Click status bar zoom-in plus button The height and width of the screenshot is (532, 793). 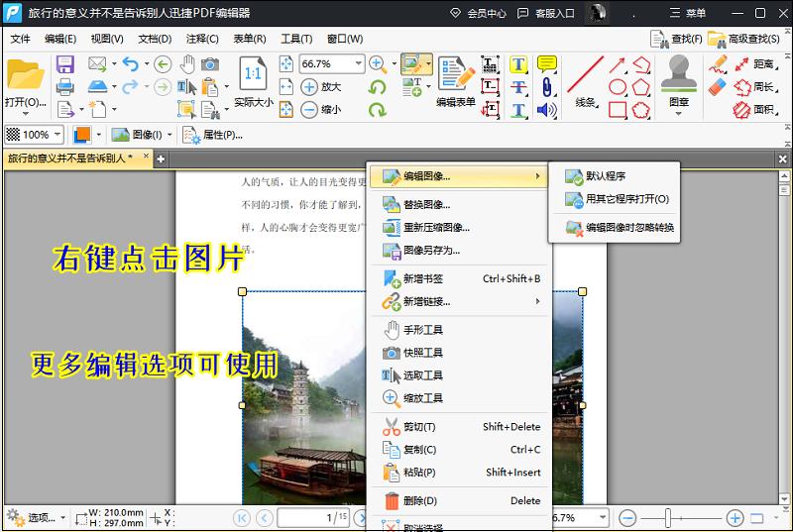[x=735, y=518]
